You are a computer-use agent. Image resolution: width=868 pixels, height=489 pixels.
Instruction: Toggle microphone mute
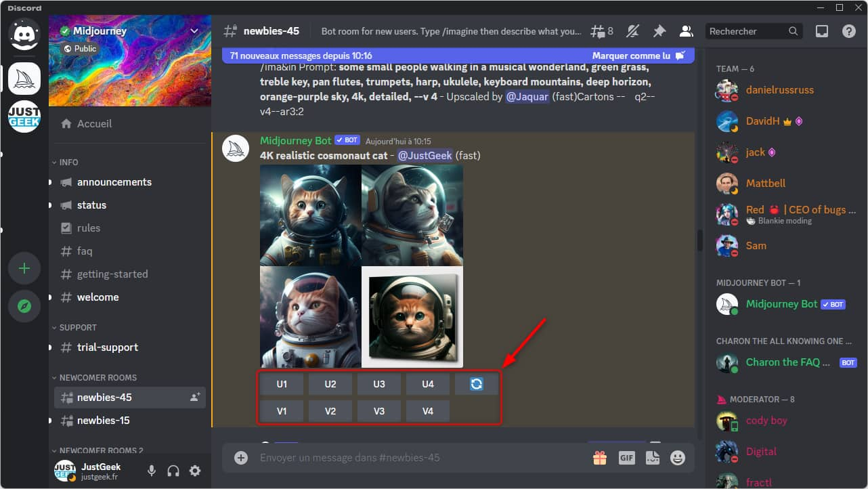tap(152, 471)
